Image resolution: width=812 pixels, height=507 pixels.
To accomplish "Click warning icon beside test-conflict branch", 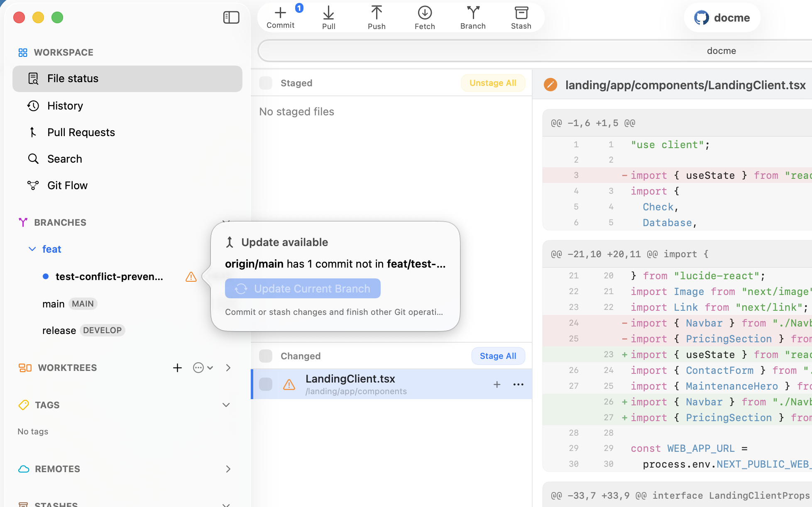I will click(191, 277).
